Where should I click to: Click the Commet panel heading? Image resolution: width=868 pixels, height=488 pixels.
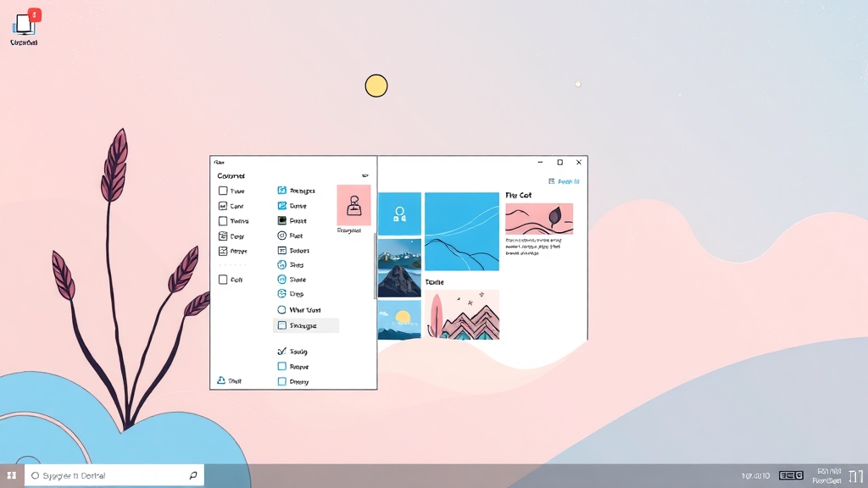231,176
